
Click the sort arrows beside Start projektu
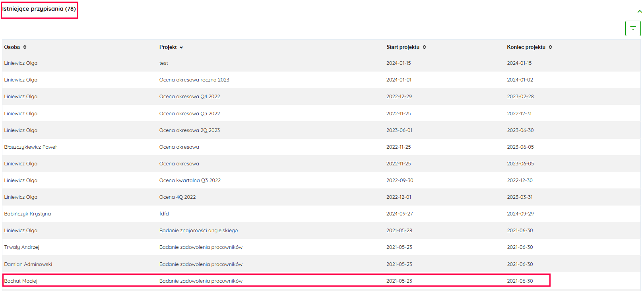424,47
